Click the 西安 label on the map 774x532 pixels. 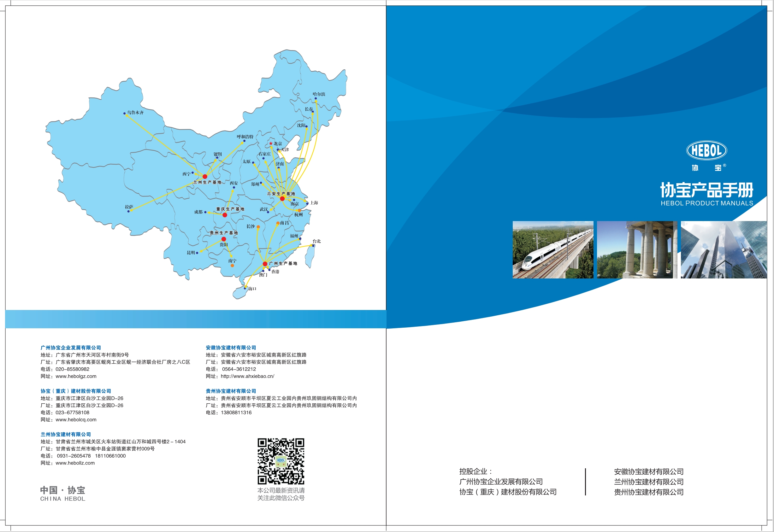tap(234, 183)
